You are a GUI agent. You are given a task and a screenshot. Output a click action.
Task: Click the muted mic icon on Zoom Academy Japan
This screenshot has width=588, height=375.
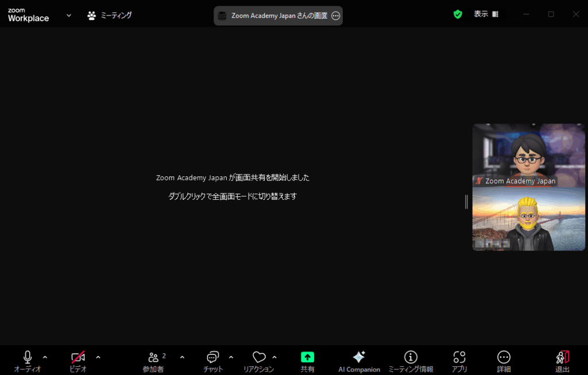click(x=479, y=181)
